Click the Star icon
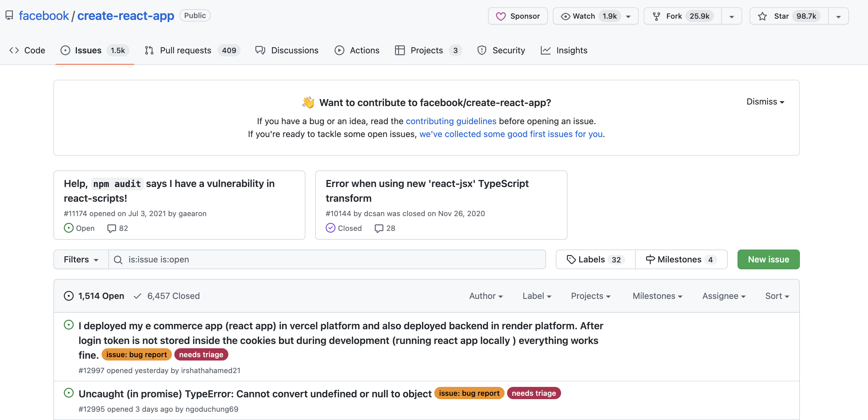This screenshot has height=420, width=868. pos(762,16)
